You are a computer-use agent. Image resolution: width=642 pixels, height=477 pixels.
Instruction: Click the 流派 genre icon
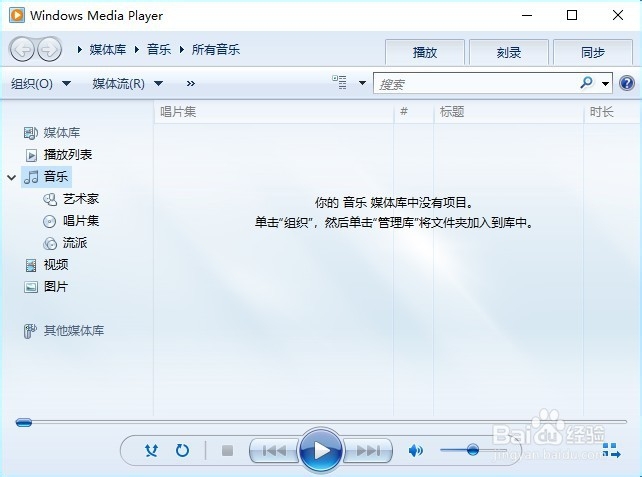coord(50,244)
